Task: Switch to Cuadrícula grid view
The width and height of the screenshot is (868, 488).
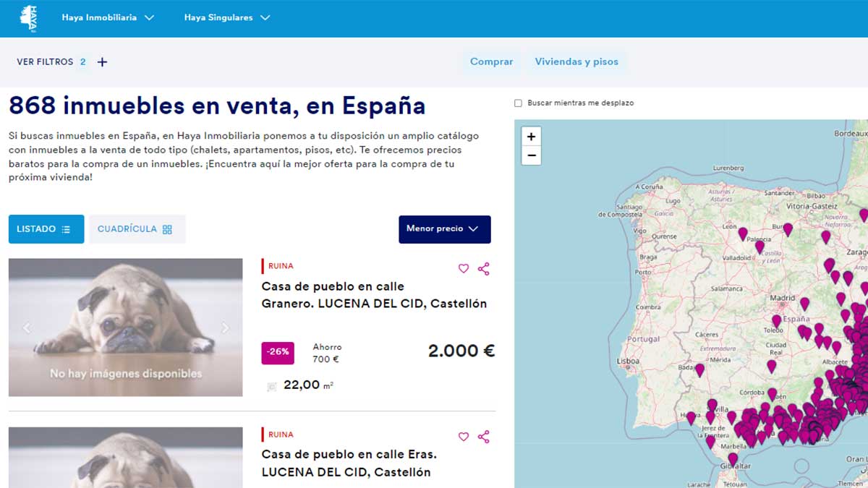Action: [137, 229]
